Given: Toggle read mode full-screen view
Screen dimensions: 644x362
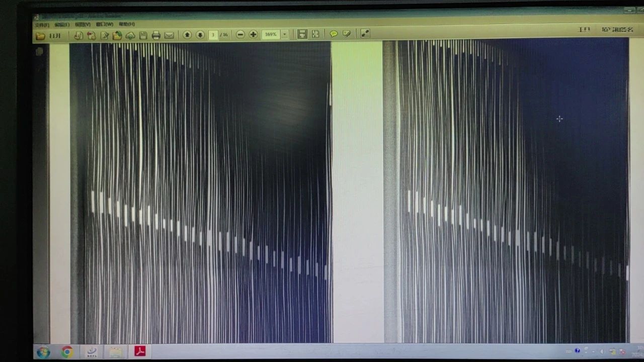Looking at the screenshot, I should (x=365, y=34).
